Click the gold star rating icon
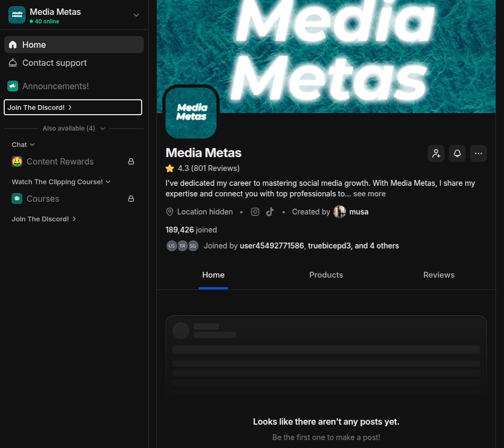Image resolution: width=504 pixels, height=448 pixels. [x=170, y=168]
